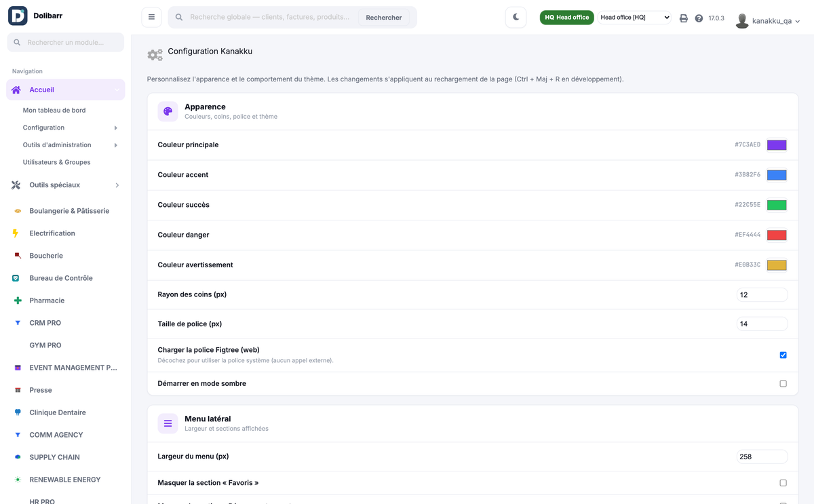Focus the Rayon des coins field
The image size is (814, 504).
[762, 295]
